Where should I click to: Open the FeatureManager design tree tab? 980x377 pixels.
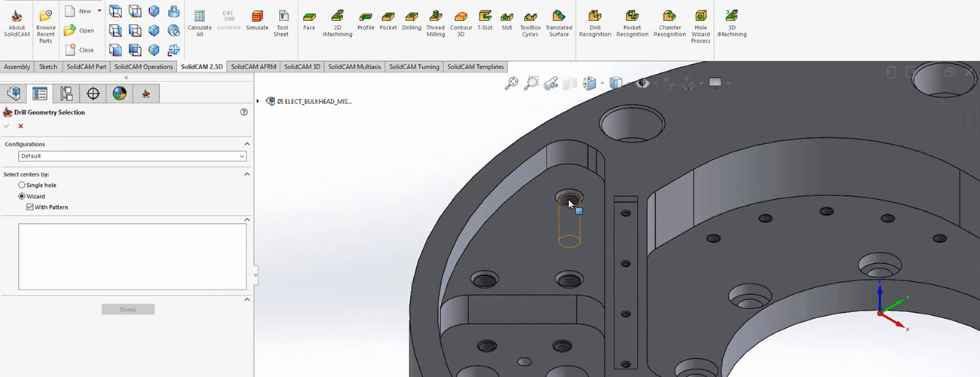tap(14, 93)
